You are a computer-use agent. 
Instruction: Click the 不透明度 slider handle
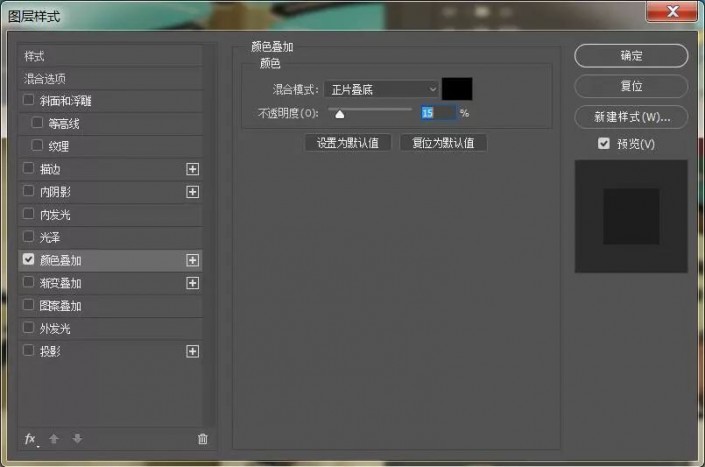340,114
